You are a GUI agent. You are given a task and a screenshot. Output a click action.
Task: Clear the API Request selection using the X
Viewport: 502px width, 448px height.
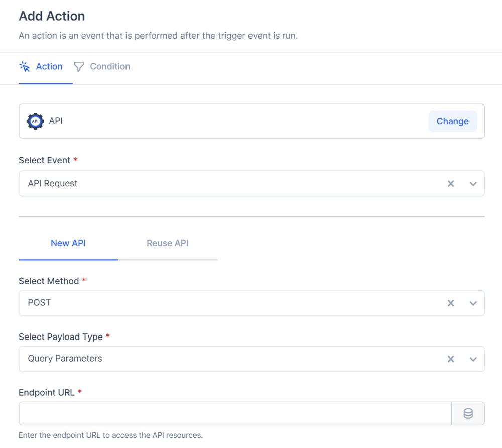(x=451, y=183)
